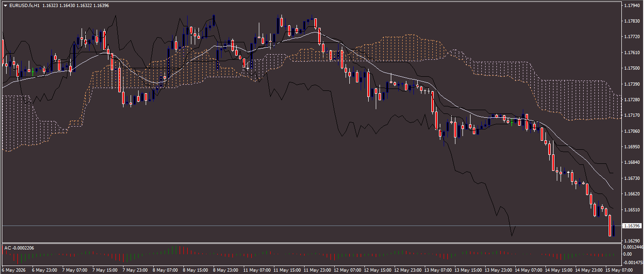This screenshot has width=644, height=274.
Task: Click the 11 May 23:00 time label
Action: (x=317, y=271)
